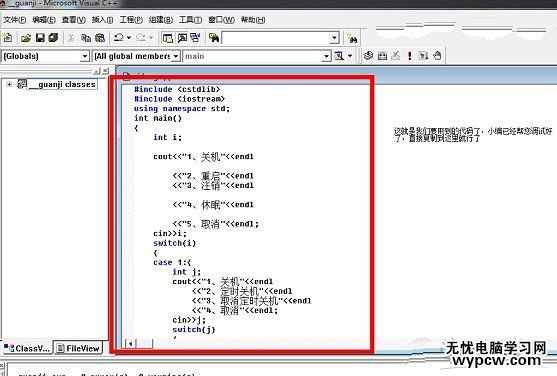Expand the _guanji classes tree node
Screen dimensions: 557x376
tap(9, 84)
